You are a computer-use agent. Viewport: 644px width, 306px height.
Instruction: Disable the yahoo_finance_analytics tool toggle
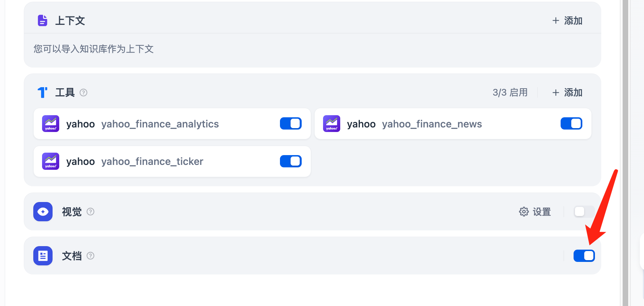290,124
